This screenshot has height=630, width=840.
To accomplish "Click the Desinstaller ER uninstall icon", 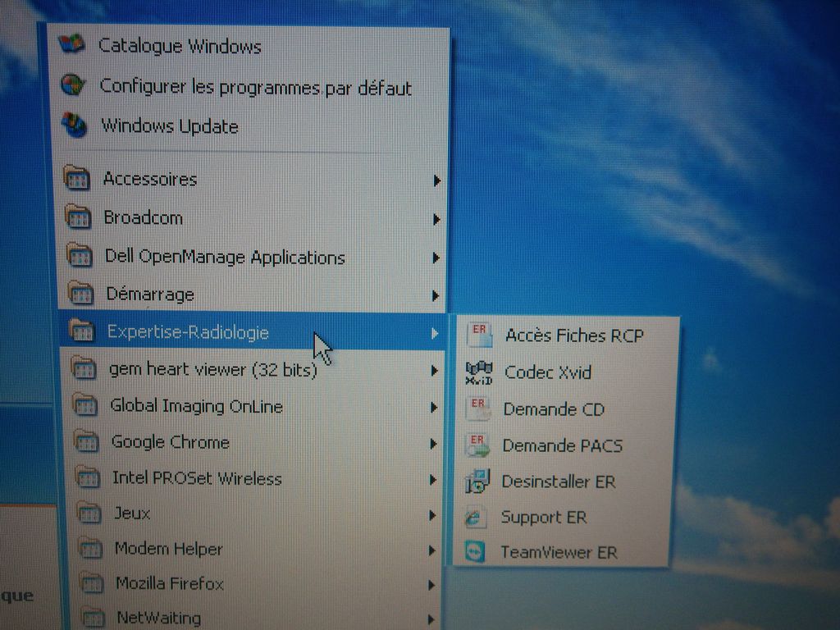I will pyautogui.click(x=477, y=481).
